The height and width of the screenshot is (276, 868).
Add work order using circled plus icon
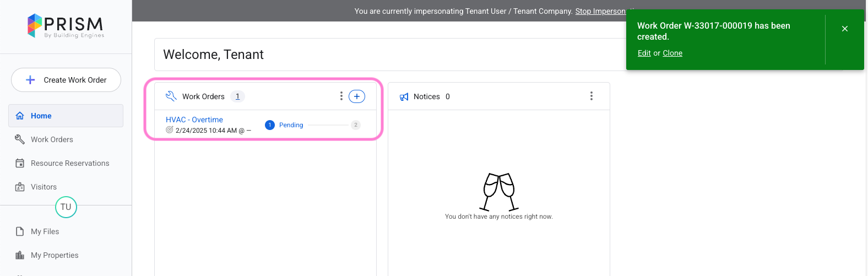(x=357, y=96)
